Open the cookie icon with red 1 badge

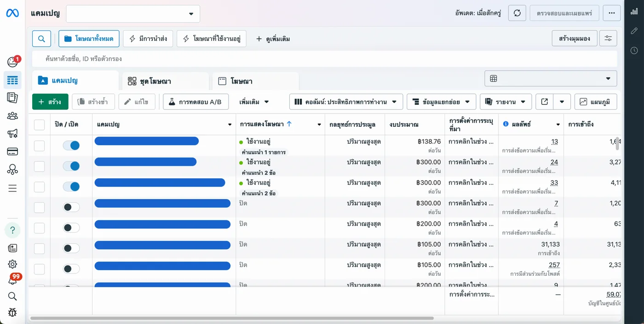click(x=13, y=62)
